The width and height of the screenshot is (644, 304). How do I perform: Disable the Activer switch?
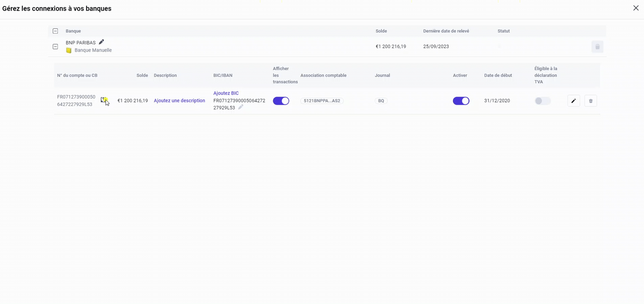point(461,100)
